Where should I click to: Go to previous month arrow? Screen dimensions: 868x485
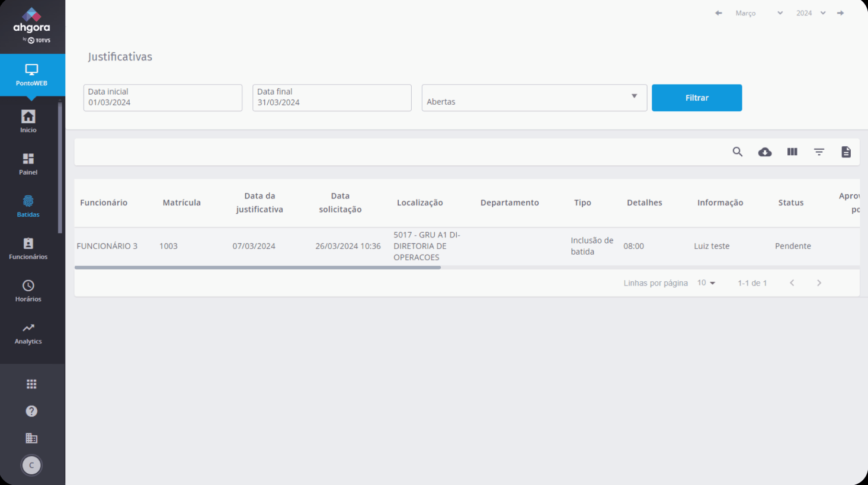pos(719,13)
